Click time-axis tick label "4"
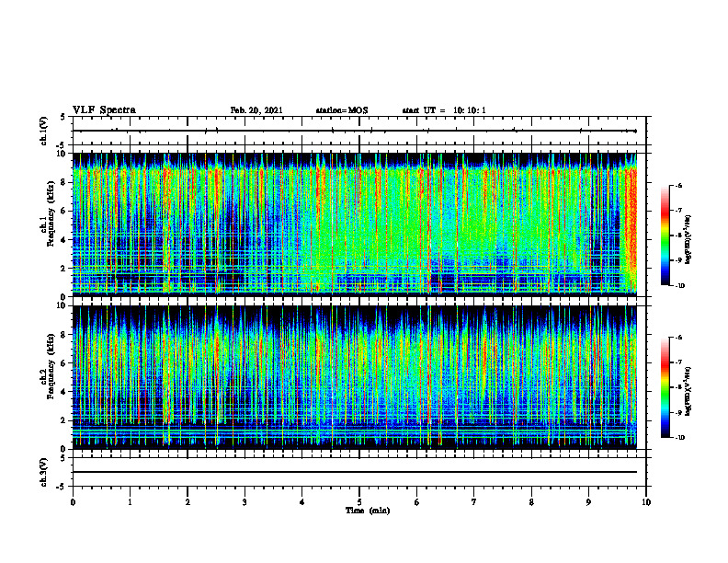Image resolution: width=728 pixels, height=563 pixels. click(x=302, y=502)
